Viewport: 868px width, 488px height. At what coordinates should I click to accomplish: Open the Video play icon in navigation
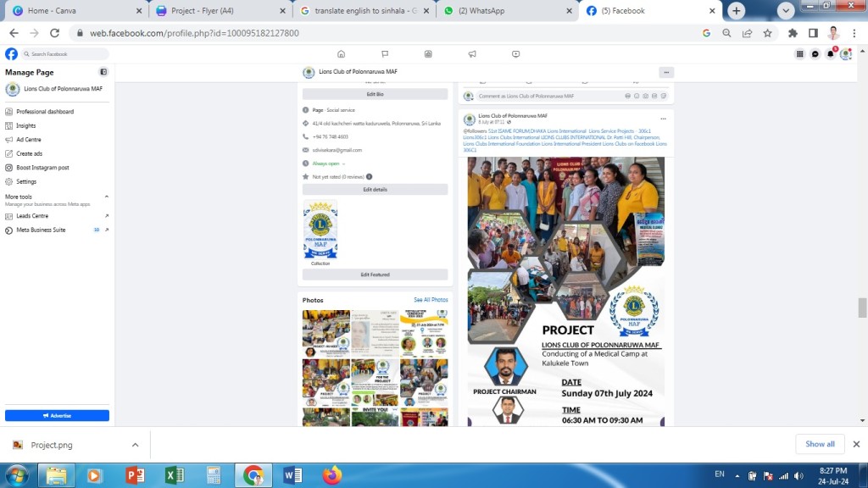[x=515, y=54]
